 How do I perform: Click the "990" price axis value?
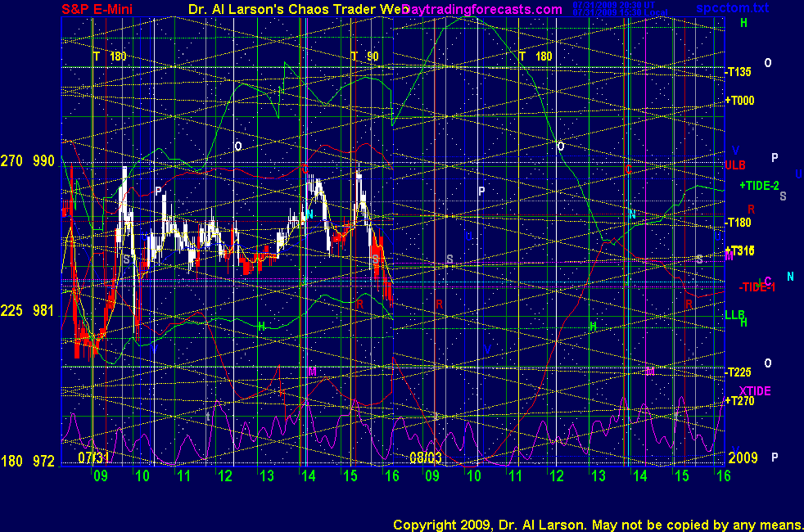pyautogui.click(x=43, y=161)
